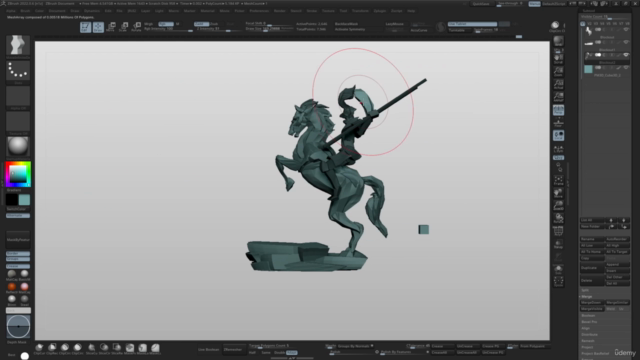Viewport: 640px width, 360px height.
Task: Click the Actual size icon
Action: (558, 84)
